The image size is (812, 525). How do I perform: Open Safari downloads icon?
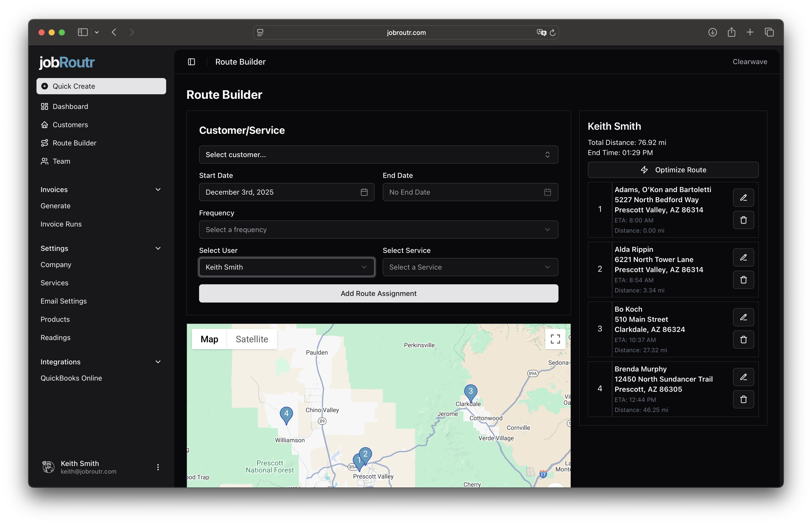click(x=712, y=32)
